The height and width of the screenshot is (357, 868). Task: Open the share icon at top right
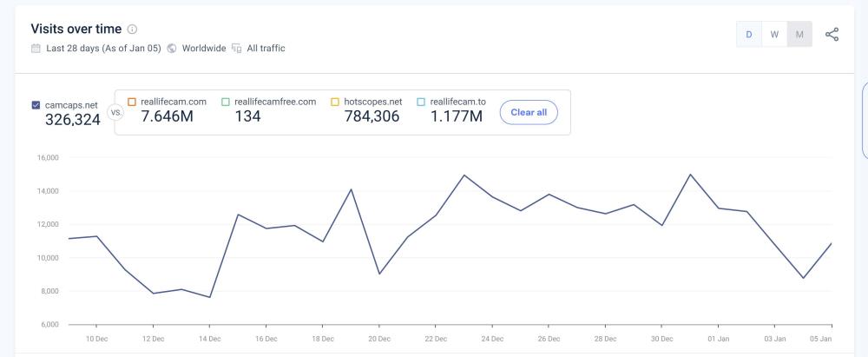point(832,34)
